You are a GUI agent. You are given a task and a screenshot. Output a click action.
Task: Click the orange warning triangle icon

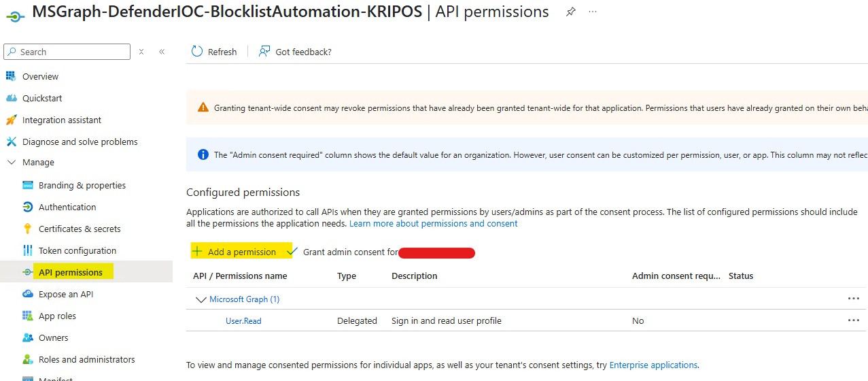[x=203, y=107]
